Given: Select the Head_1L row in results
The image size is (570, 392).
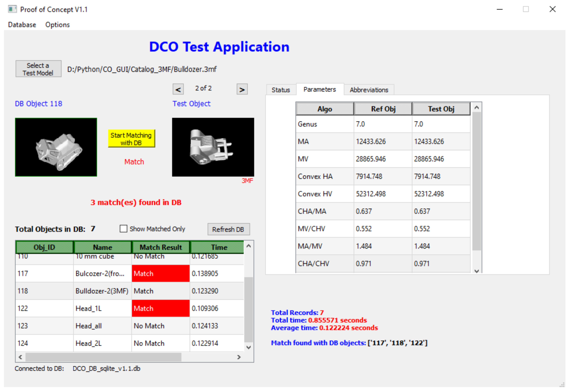Looking at the screenshot, I should [88, 309].
